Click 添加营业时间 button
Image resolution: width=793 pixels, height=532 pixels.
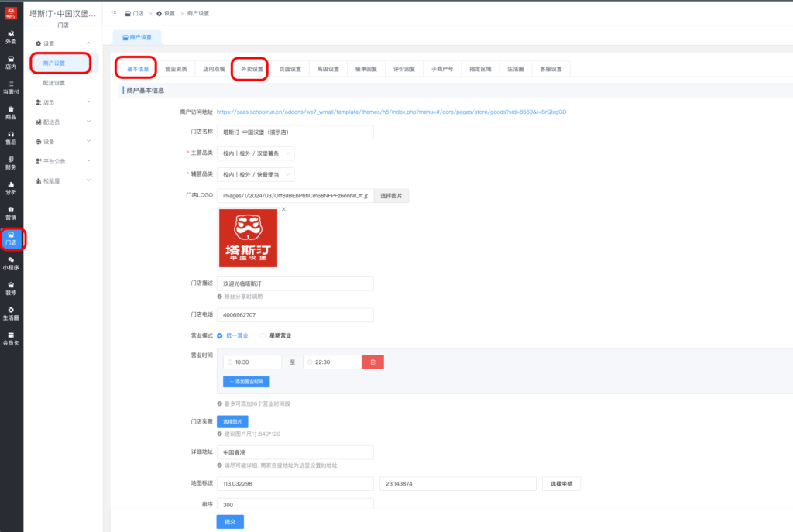246,382
